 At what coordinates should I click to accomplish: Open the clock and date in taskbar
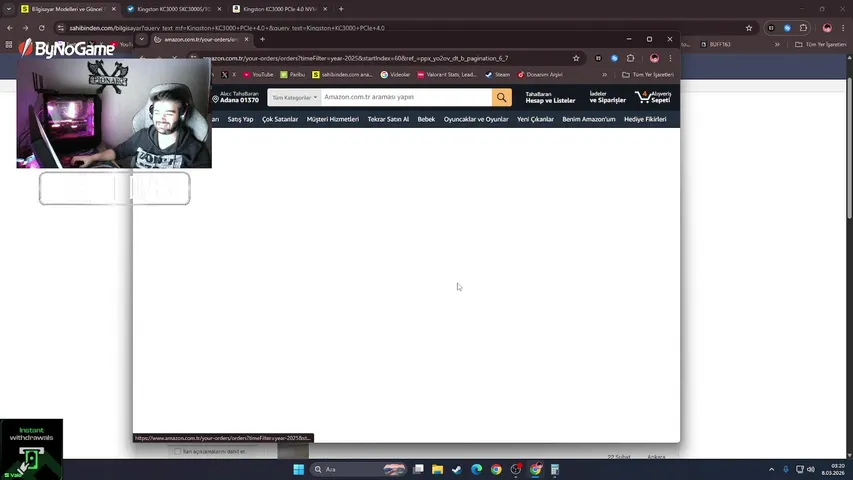pos(834,470)
